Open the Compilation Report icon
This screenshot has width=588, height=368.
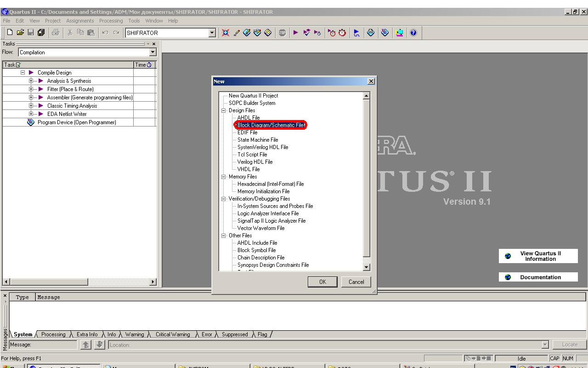click(x=370, y=33)
